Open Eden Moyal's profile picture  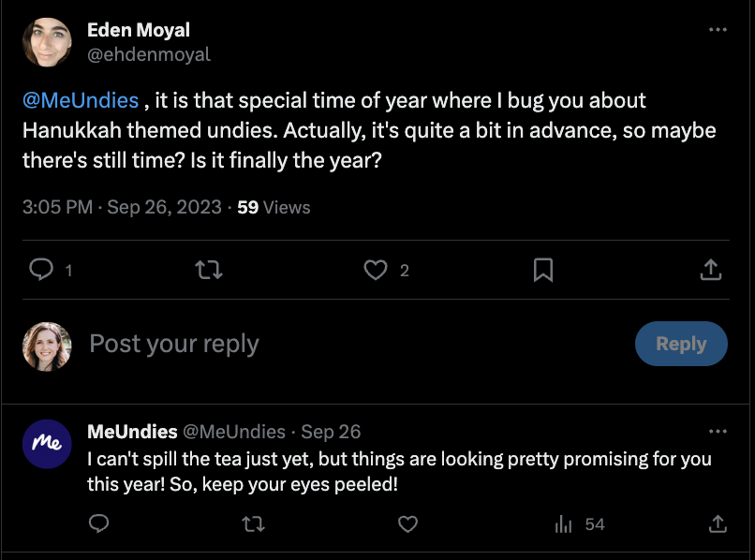[x=47, y=42]
